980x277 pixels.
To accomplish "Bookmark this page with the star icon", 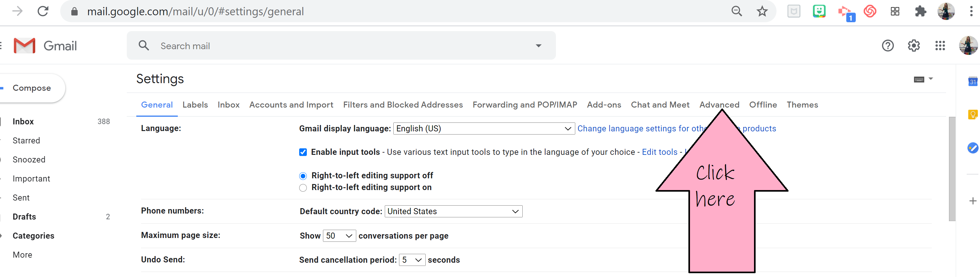I will coord(762,11).
